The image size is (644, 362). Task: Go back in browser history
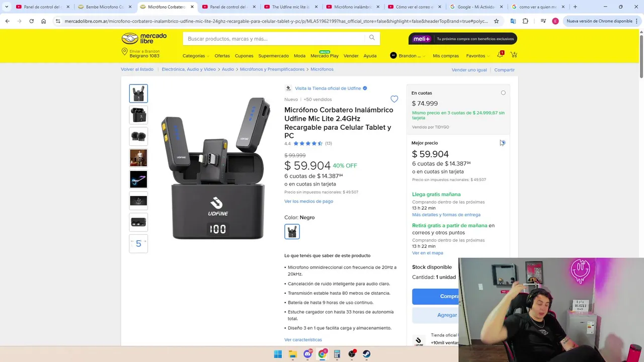pyautogui.click(x=7, y=21)
